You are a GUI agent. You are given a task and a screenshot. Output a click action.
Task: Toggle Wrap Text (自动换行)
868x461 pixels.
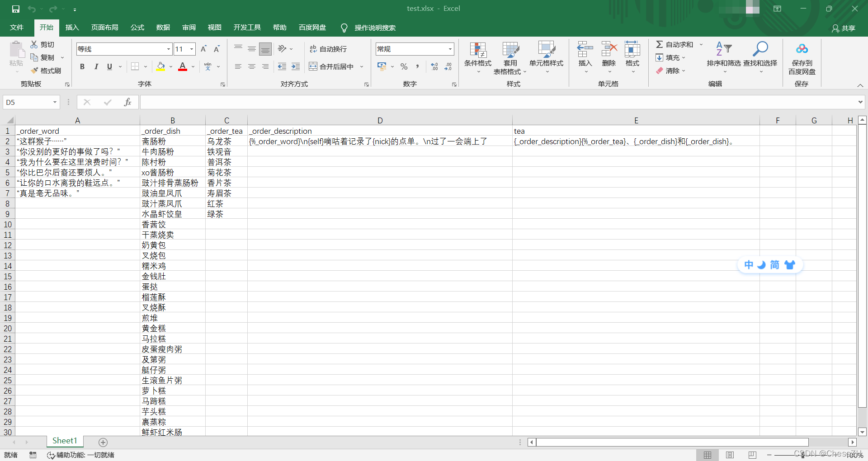[x=328, y=49]
